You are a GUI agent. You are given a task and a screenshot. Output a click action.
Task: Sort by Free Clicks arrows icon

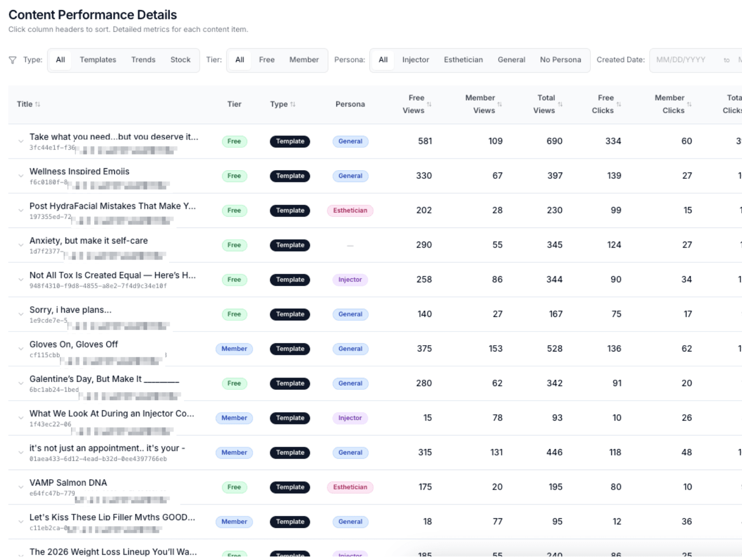click(619, 104)
